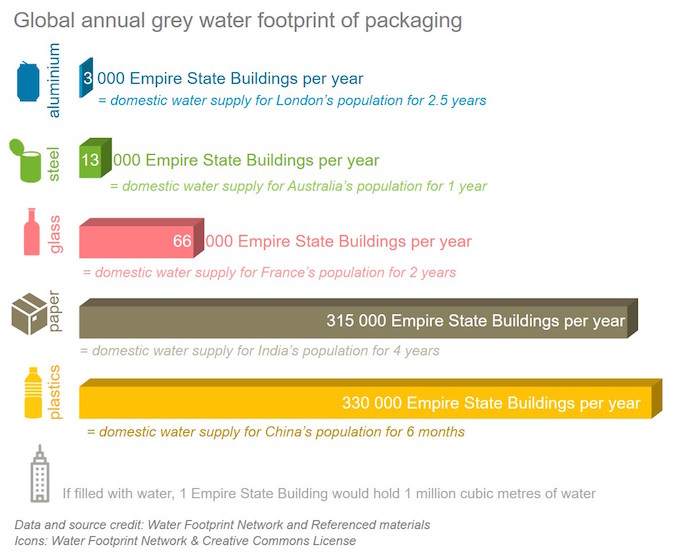This screenshot has width=700, height=556.
Task: Click the vertical 'plastics' label
Action: [54, 392]
